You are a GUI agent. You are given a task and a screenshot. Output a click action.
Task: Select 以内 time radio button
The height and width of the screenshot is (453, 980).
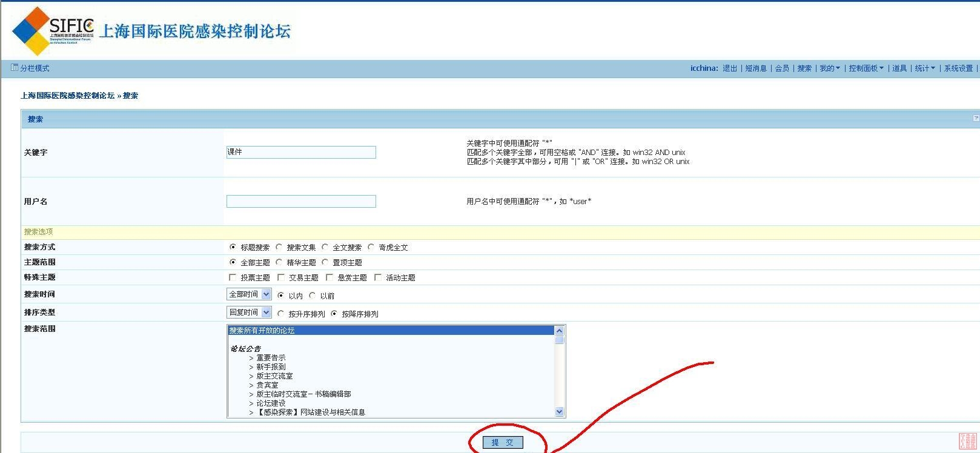[280, 296]
